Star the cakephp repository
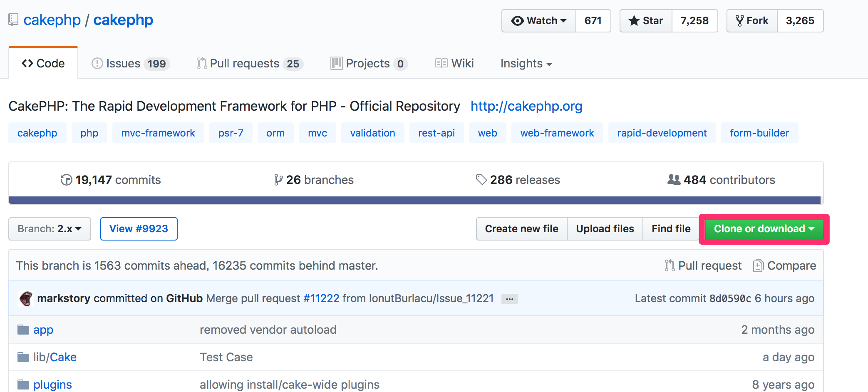The height and width of the screenshot is (392, 868). point(646,21)
